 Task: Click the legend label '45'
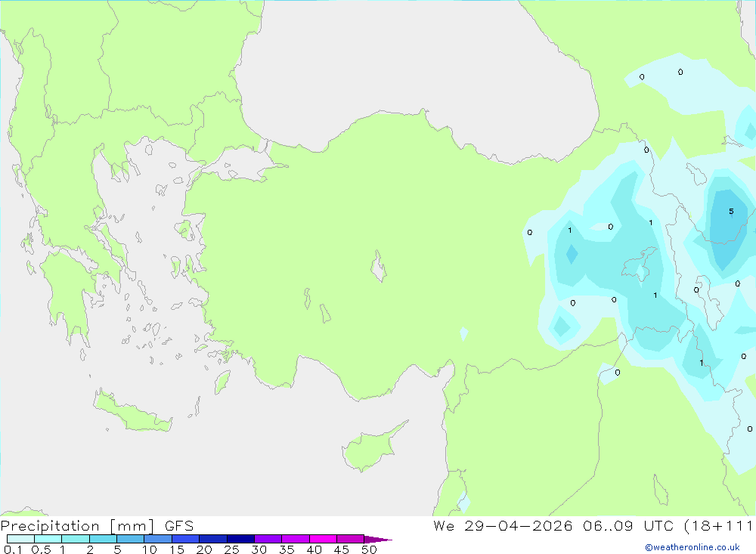(x=342, y=549)
